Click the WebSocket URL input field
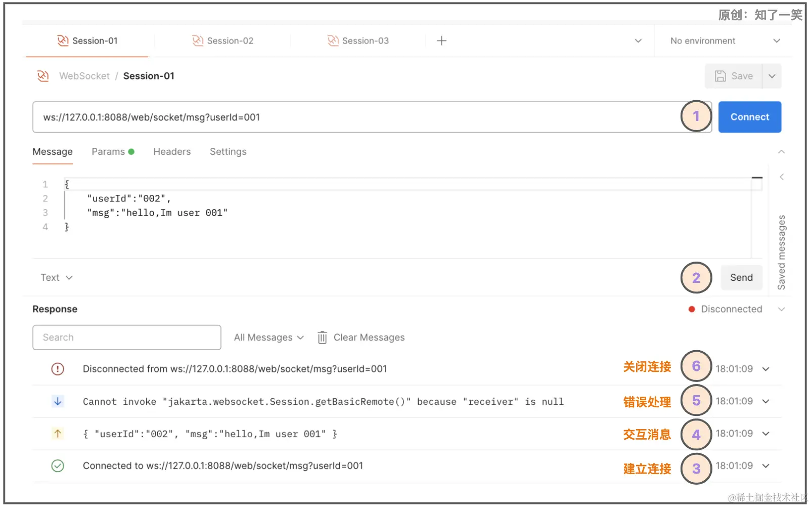The image size is (812, 506). pos(372,117)
